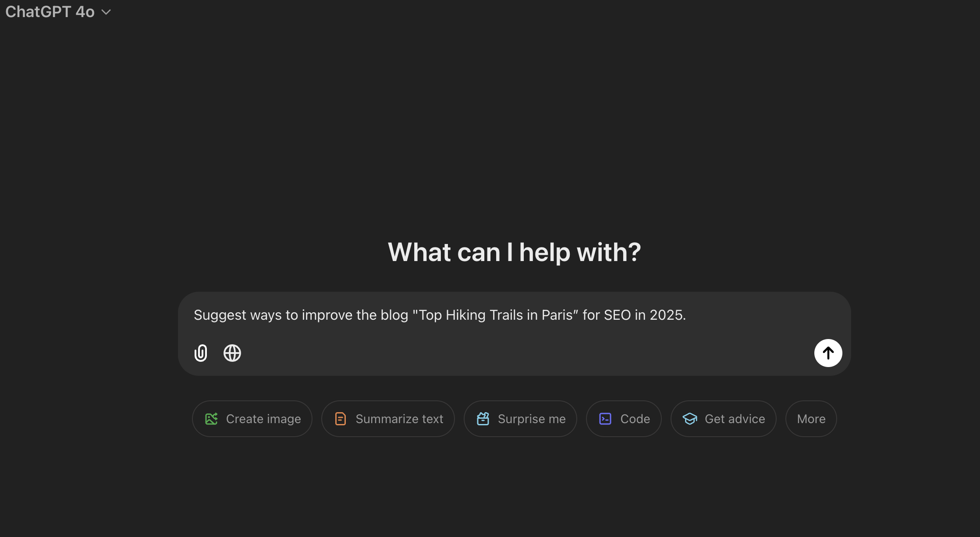Screen dimensions: 980x537
Task: Click the Surprise me shortcut icon
Action: coord(483,418)
